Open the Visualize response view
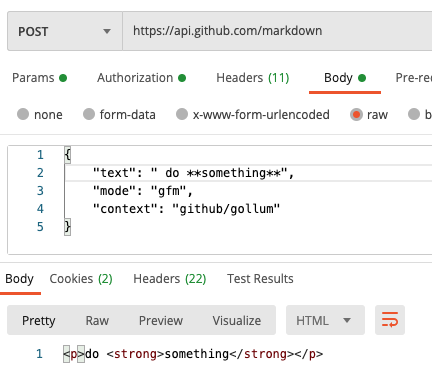Screen dimensions: 432x383 pyautogui.click(x=237, y=321)
